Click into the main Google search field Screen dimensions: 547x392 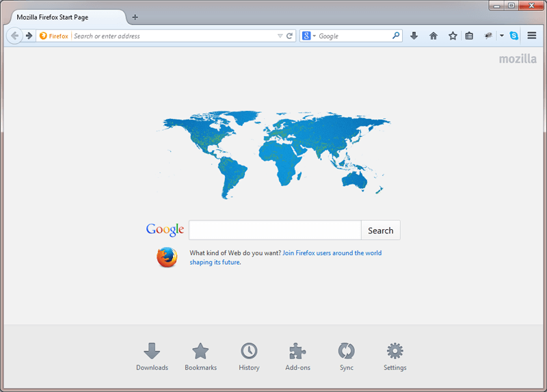pos(275,230)
